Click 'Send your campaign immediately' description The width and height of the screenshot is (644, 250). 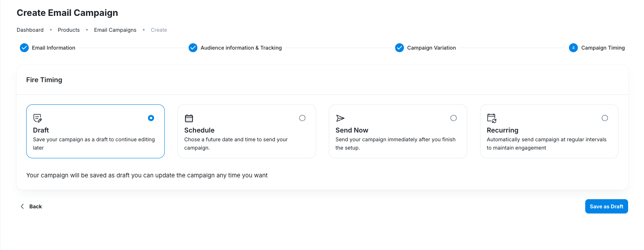click(395, 144)
